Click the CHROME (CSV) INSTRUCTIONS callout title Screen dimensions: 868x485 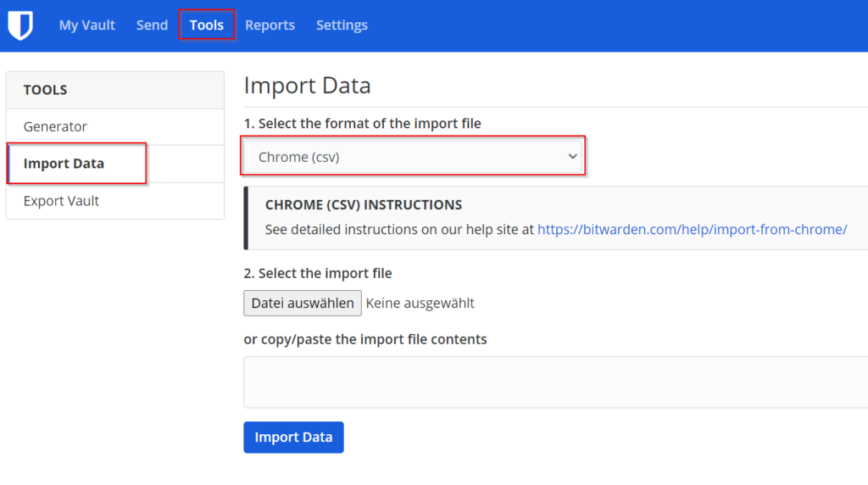click(363, 205)
